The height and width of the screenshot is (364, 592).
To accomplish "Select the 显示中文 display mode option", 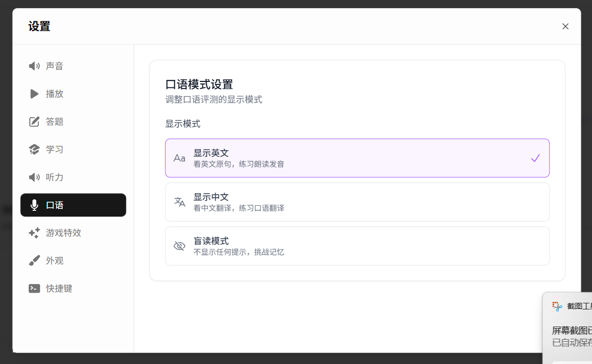I will (357, 202).
